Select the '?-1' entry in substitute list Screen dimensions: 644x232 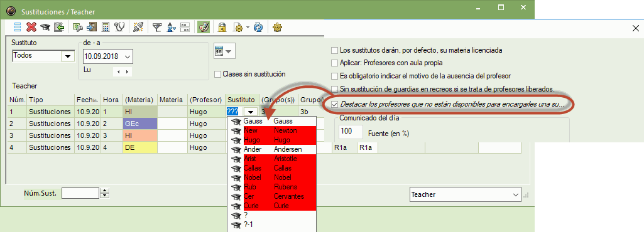[x=271, y=224]
